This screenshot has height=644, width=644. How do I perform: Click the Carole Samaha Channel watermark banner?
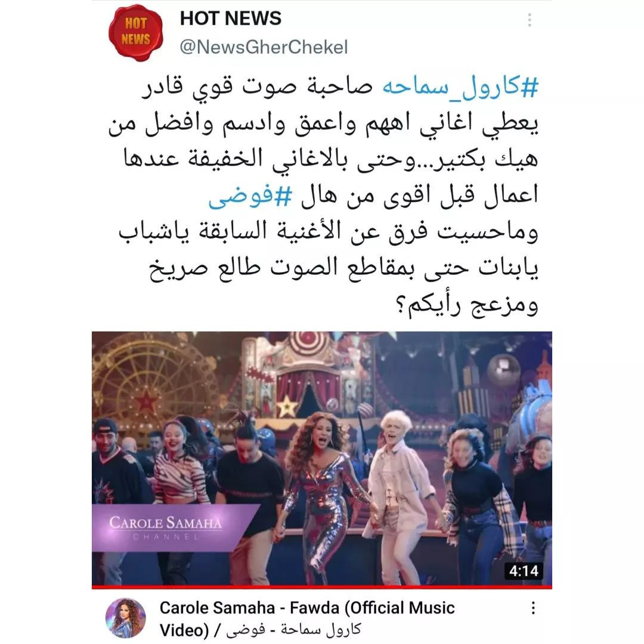coord(172,527)
